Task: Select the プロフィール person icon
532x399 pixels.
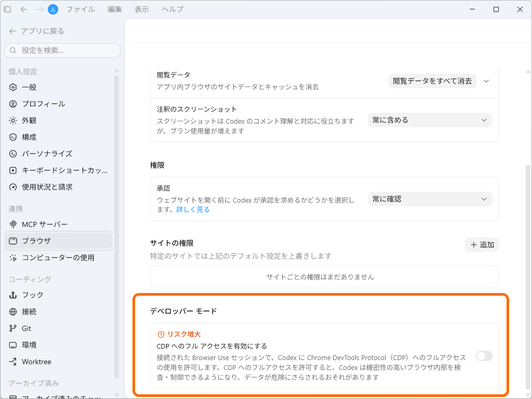Action: (x=13, y=104)
